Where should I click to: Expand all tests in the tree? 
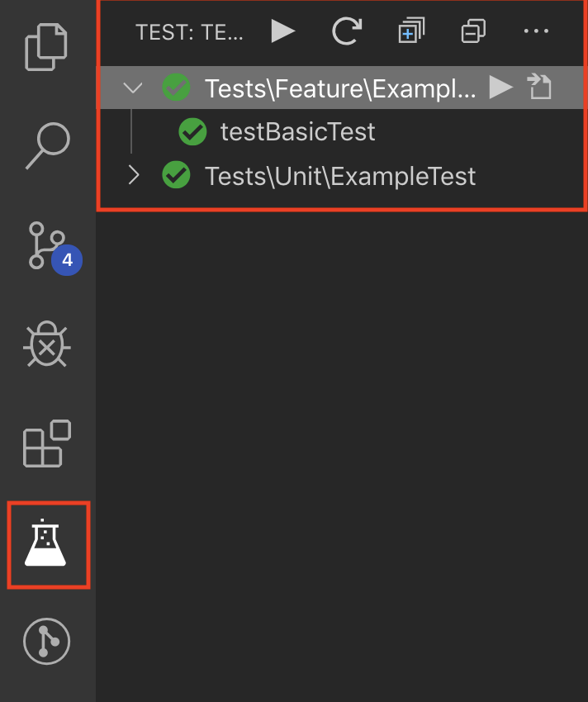point(410,32)
